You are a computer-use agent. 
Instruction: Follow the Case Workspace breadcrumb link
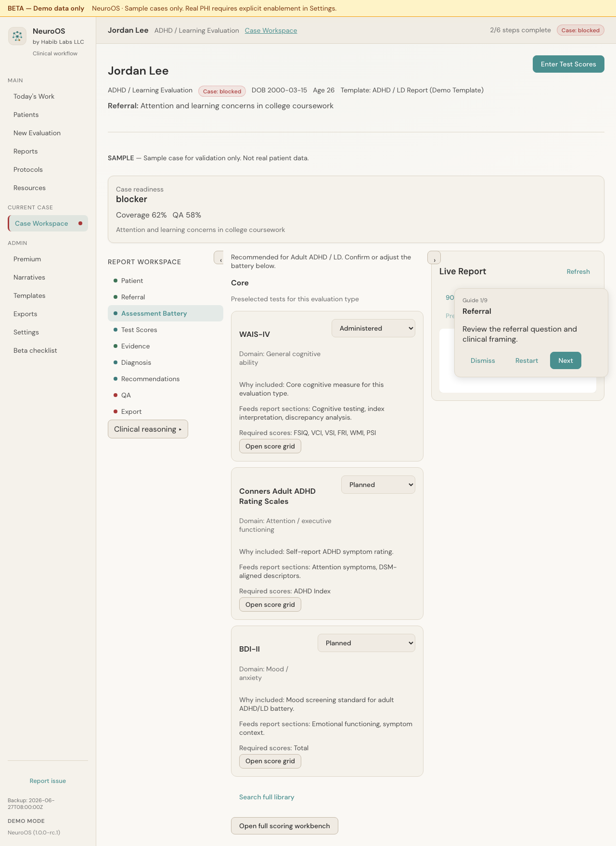click(271, 30)
